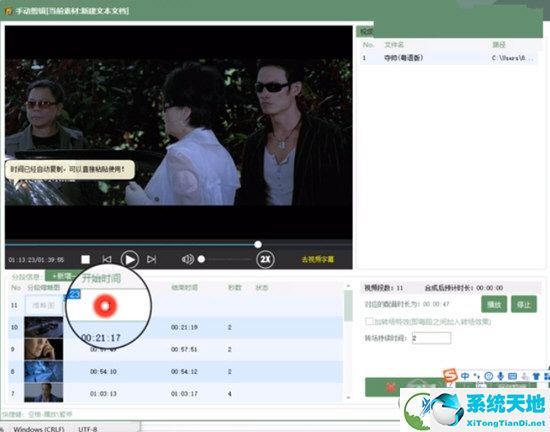The width and height of the screenshot is (550, 432).
Task: Click end time 00:21:19 cell
Action: click(184, 328)
